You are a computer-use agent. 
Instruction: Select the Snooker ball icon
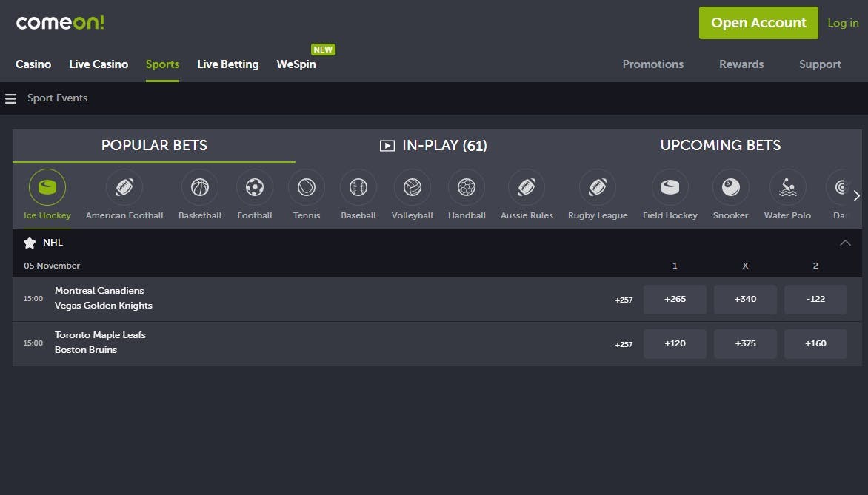[731, 187]
